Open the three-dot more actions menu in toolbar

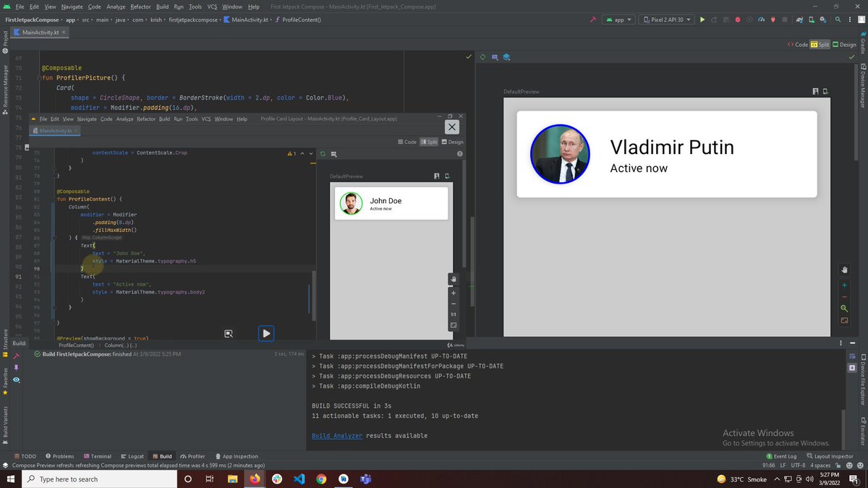(x=850, y=20)
